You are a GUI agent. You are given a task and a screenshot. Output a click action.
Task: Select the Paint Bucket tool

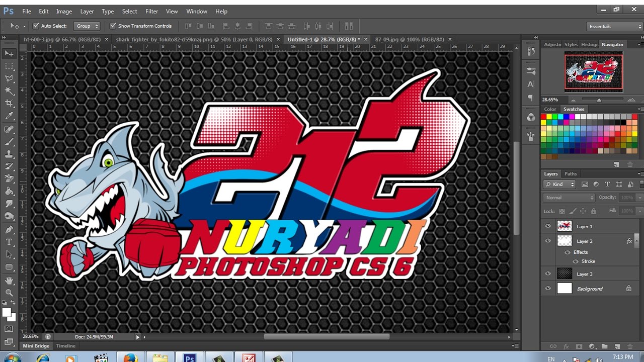tap(9, 192)
